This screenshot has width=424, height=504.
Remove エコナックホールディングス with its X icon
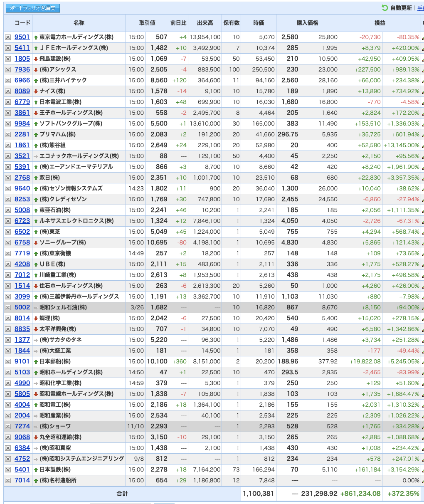8,156
